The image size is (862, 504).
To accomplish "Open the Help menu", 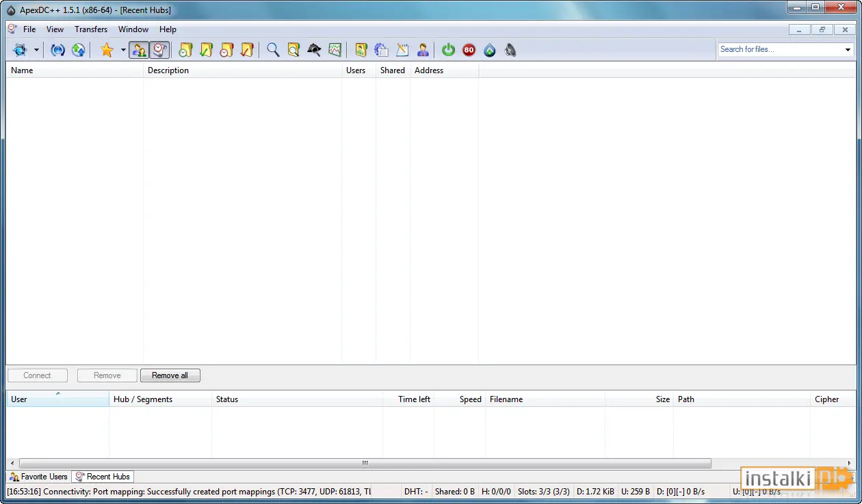I will pyautogui.click(x=168, y=29).
